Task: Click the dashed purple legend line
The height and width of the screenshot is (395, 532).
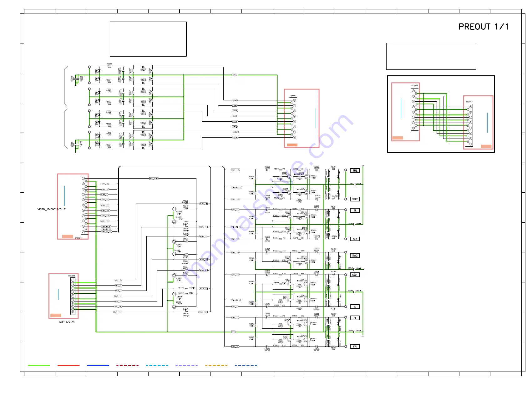Action: [186, 365]
